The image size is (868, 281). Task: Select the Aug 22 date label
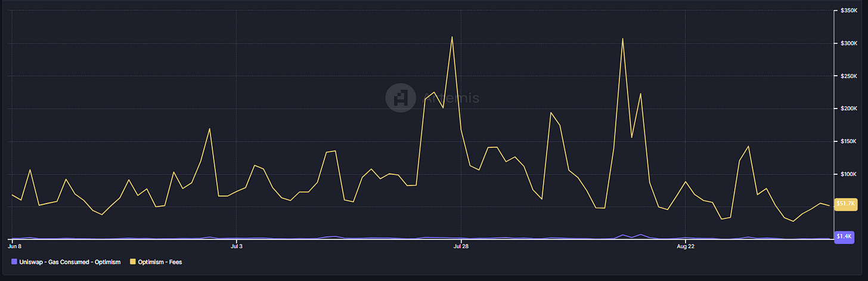click(686, 245)
